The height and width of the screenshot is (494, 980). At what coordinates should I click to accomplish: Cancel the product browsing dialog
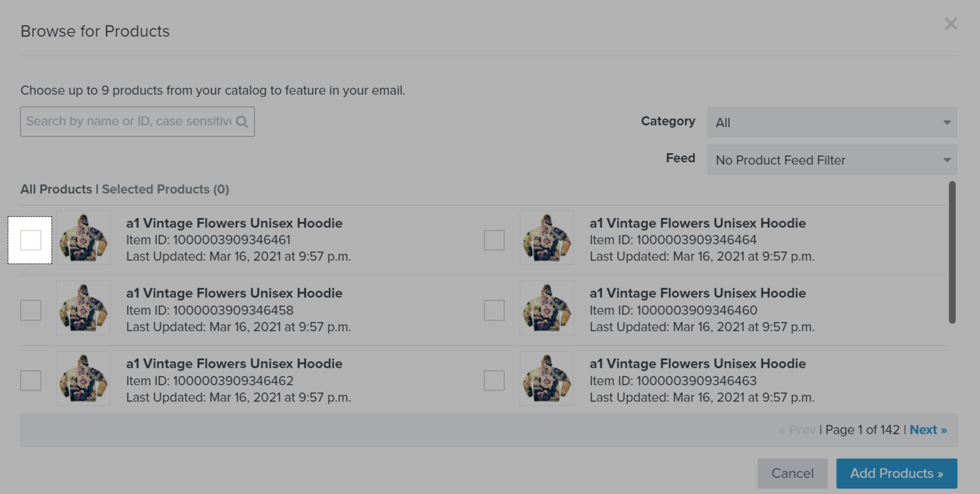[x=793, y=473]
